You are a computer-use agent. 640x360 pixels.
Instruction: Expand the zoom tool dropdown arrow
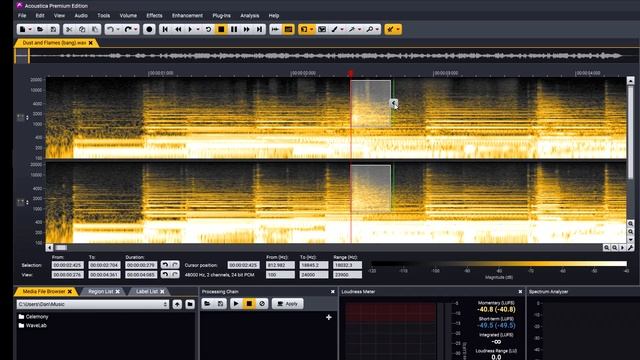tap(377, 29)
